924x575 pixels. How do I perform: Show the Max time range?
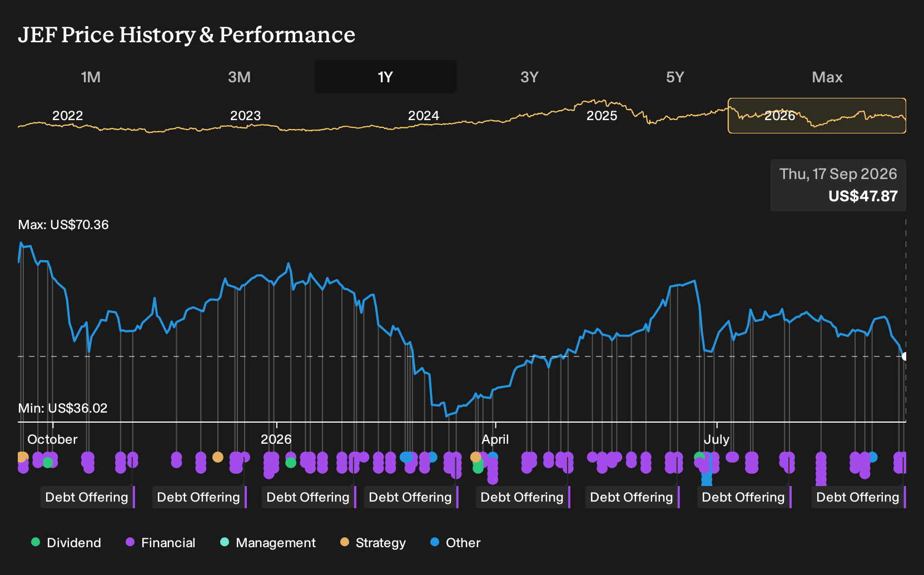pyautogui.click(x=827, y=77)
